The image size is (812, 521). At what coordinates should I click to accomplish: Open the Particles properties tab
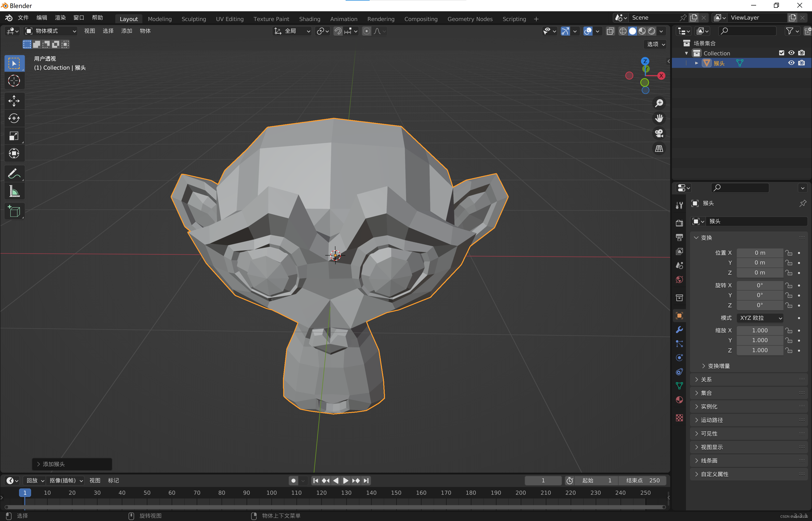point(679,344)
